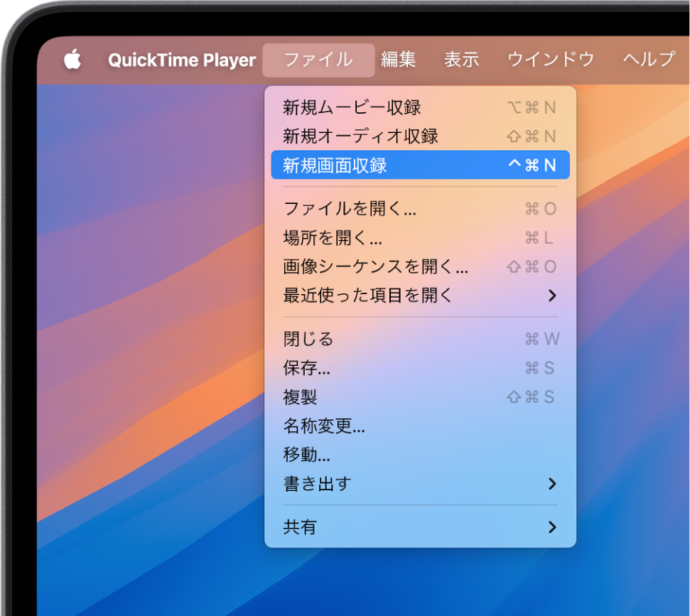
Task: Open the Apple menu logo
Action: click(72, 60)
